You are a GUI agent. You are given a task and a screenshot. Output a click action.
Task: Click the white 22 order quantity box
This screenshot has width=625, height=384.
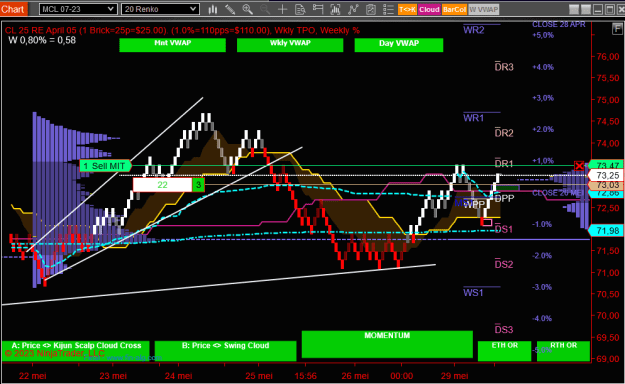point(162,185)
